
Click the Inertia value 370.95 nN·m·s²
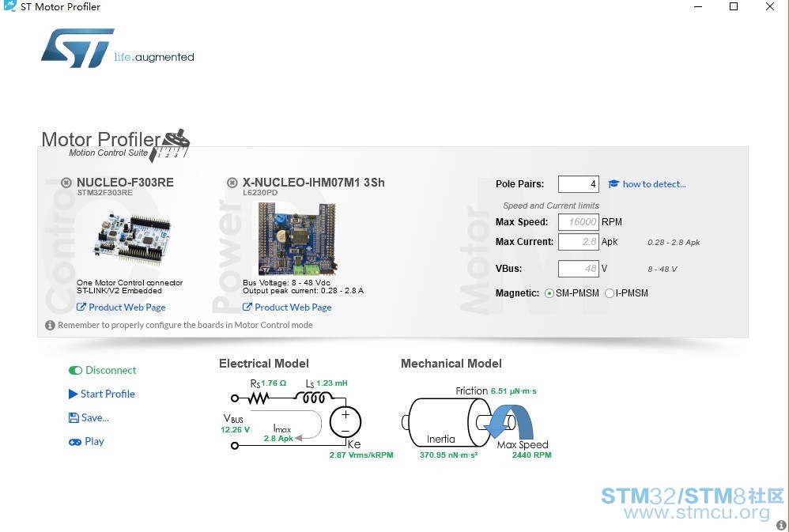click(x=448, y=455)
